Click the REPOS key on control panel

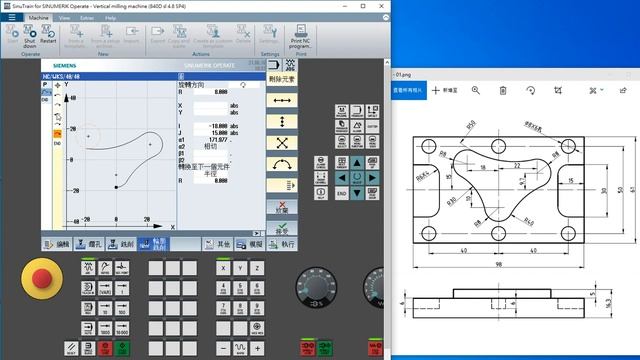click(105, 268)
